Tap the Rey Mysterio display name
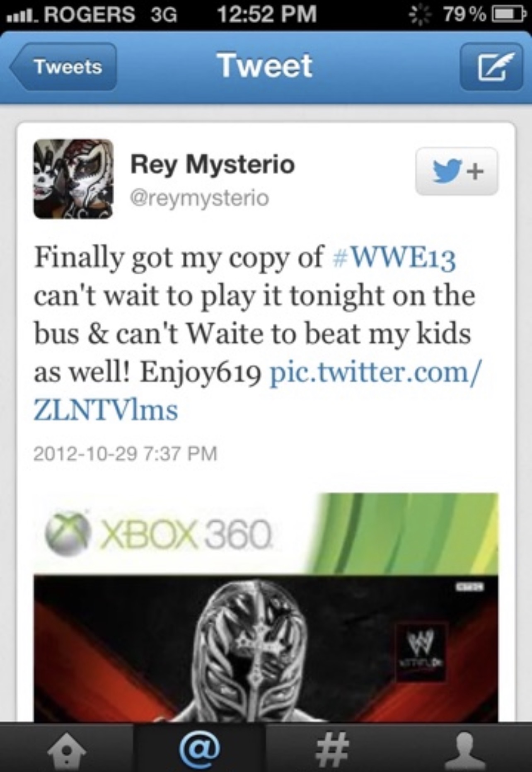The height and width of the screenshot is (772, 532). pyautogui.click(x=213, y=165)
